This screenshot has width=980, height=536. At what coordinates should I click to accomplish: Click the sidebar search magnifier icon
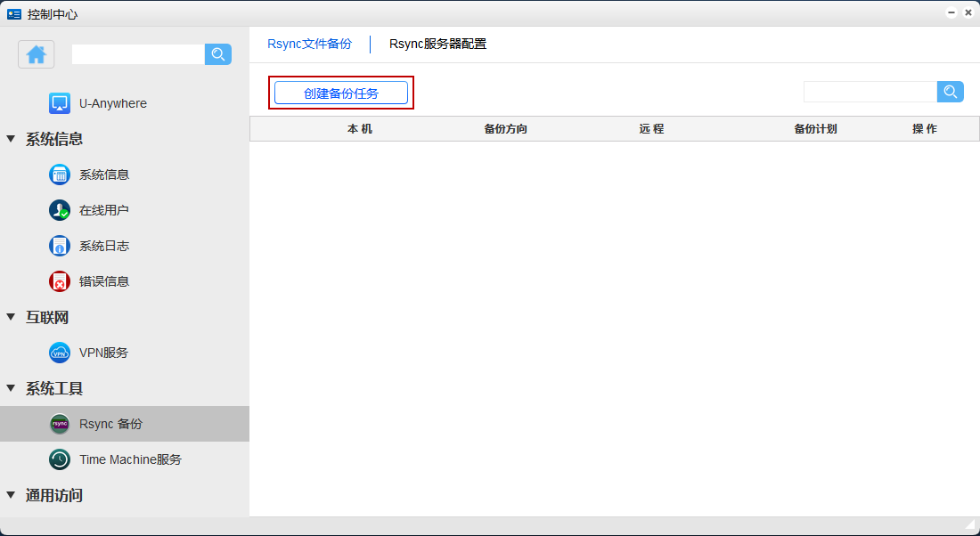(x=218, y=54)
